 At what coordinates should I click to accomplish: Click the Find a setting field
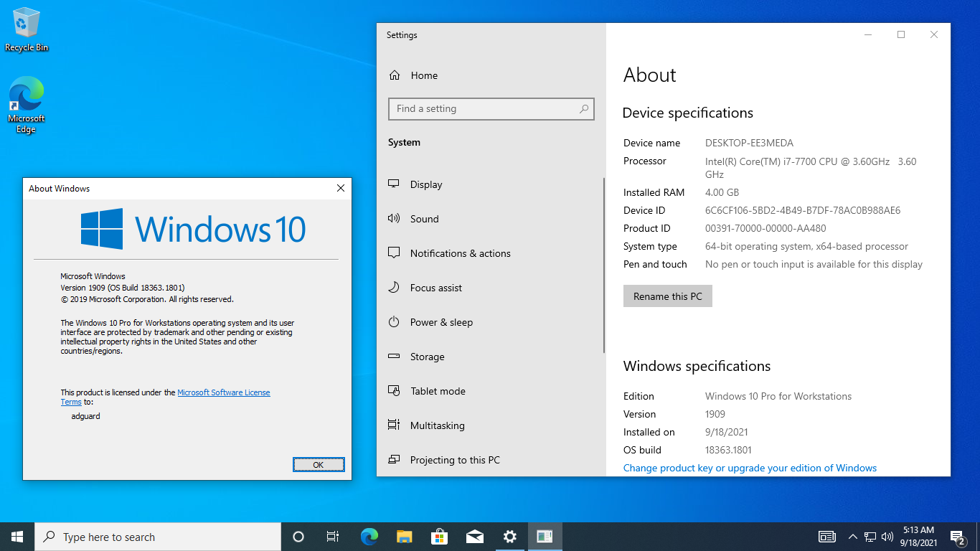point(491,109)
